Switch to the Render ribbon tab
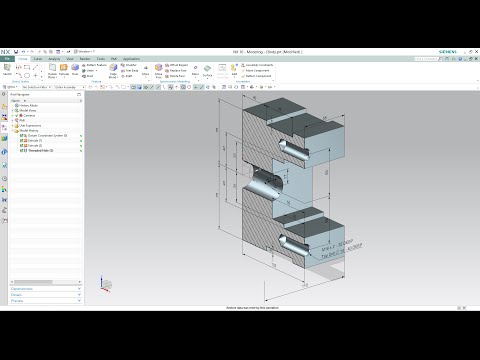 tap(85, 59)
